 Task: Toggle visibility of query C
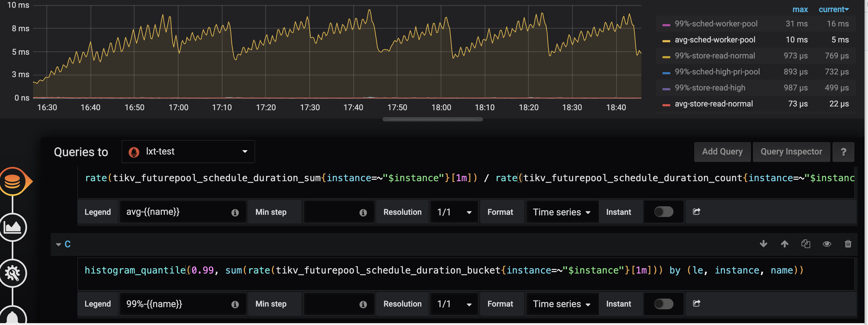click(827, 244)
